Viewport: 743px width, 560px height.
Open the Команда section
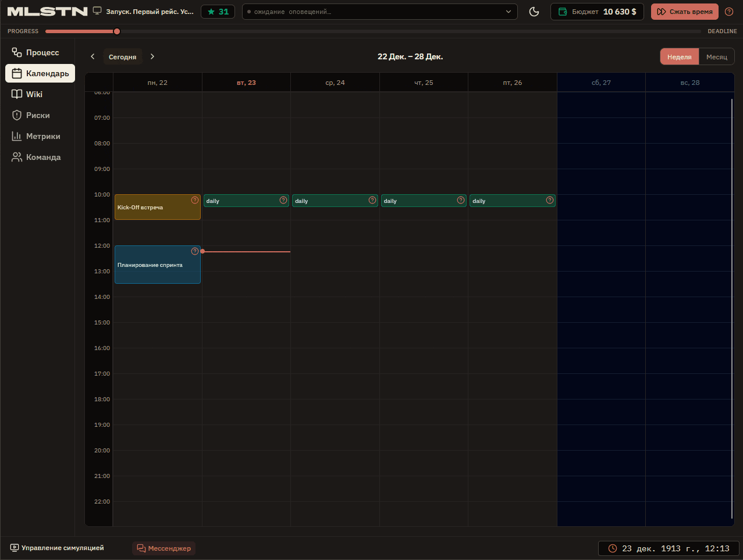(x=40, y=157)
